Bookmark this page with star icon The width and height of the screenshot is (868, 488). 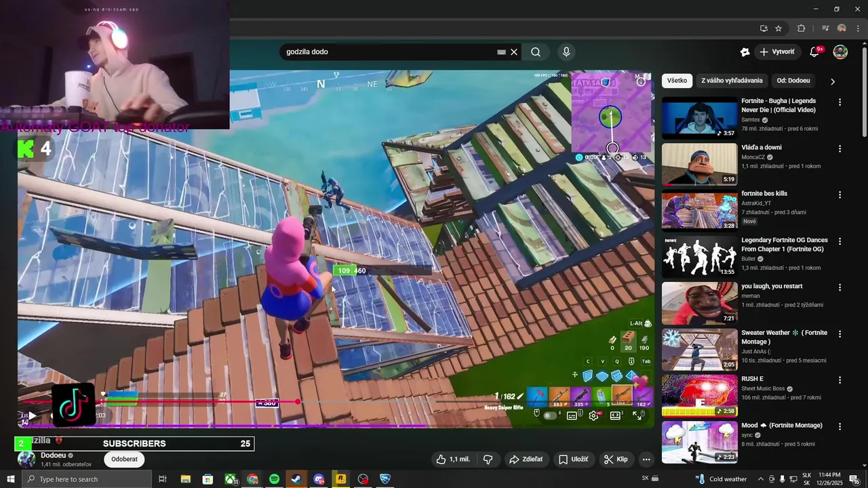click(778, 28)
